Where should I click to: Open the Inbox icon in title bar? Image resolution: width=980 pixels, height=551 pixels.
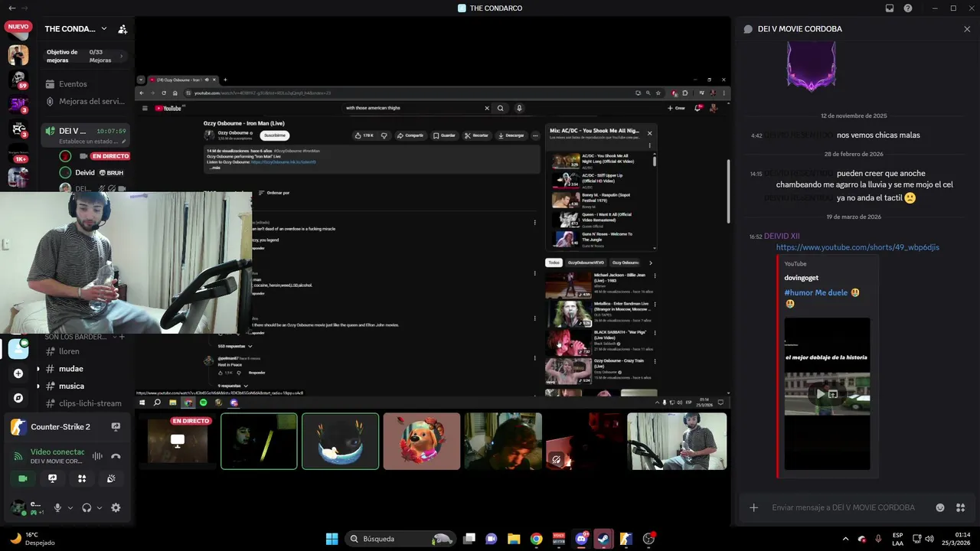coord(890,8)
